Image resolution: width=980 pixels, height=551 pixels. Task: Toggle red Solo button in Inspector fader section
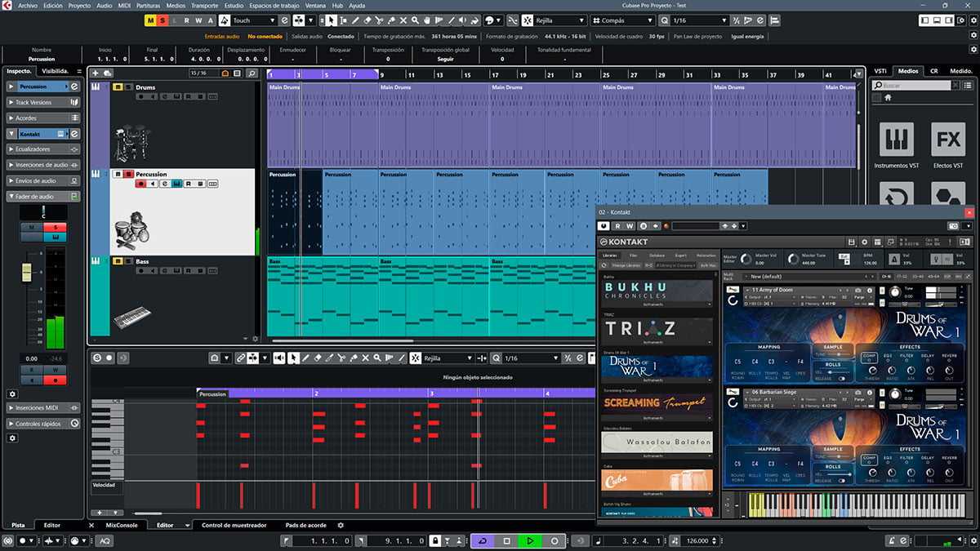56,226
